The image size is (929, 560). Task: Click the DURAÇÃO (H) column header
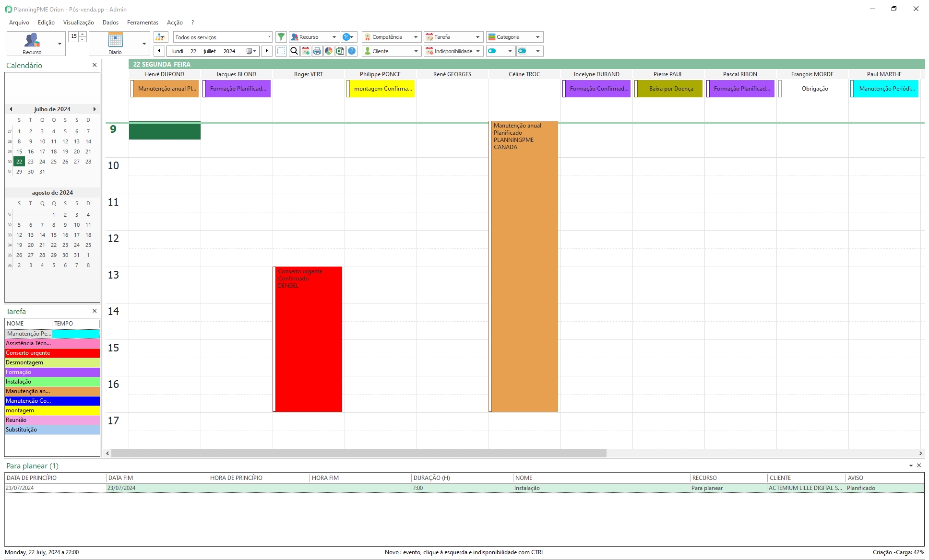point(462,478)
